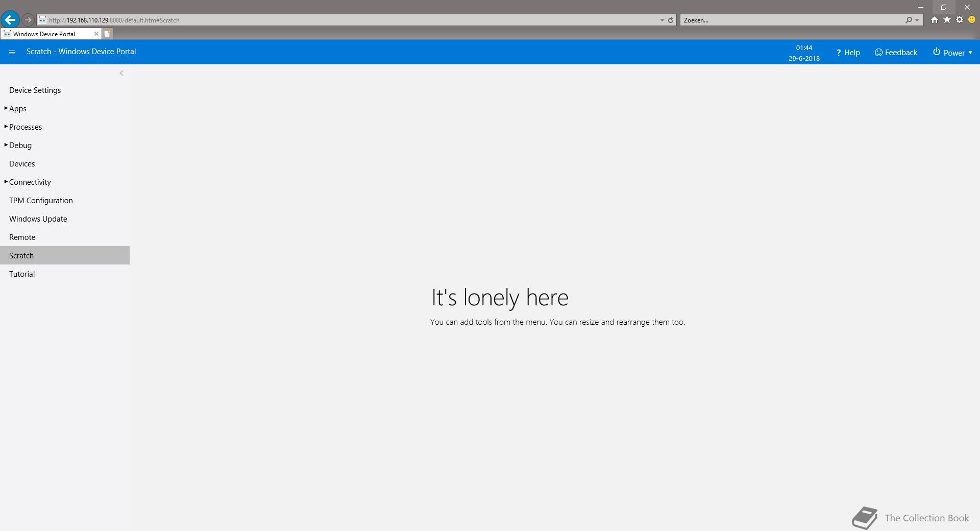Expand the Apps tree node

6,108
